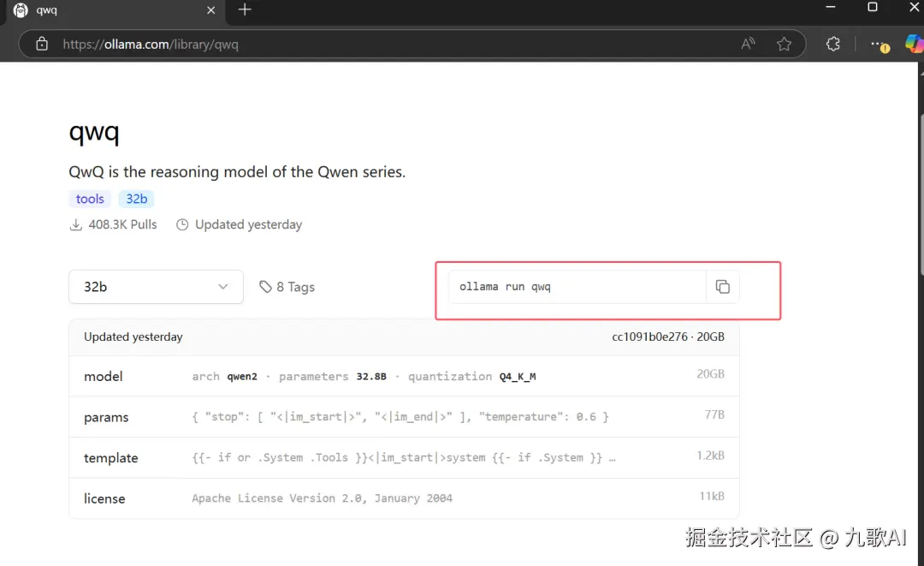Screen dimensions: 924x566
Task: Click the 408.3K Pulls text
Action: [122, 224]
